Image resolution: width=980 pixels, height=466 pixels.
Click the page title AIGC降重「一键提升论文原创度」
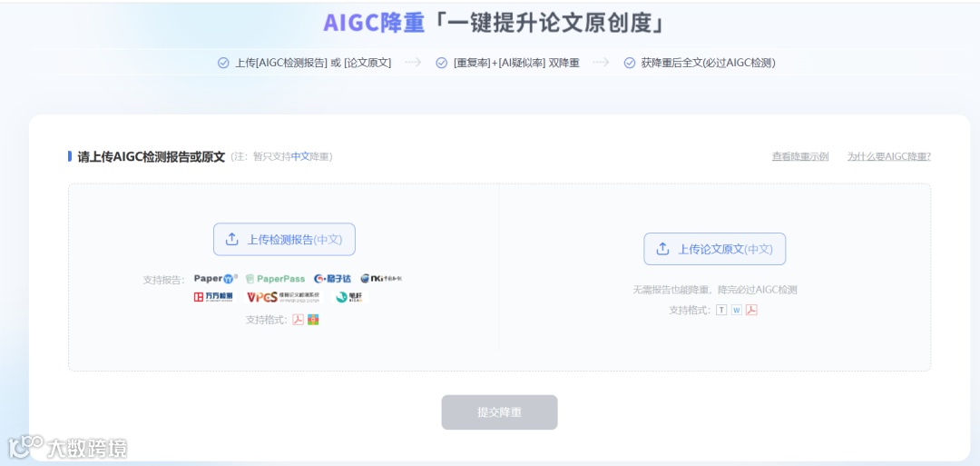494,23
